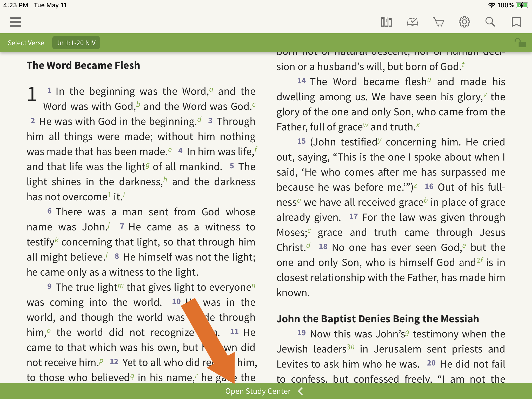Open footnote 1 after 'overcome'
Image resolution: width=532 pixels, height=399 pixels.
pyautogui.click(x=110, y=195)
